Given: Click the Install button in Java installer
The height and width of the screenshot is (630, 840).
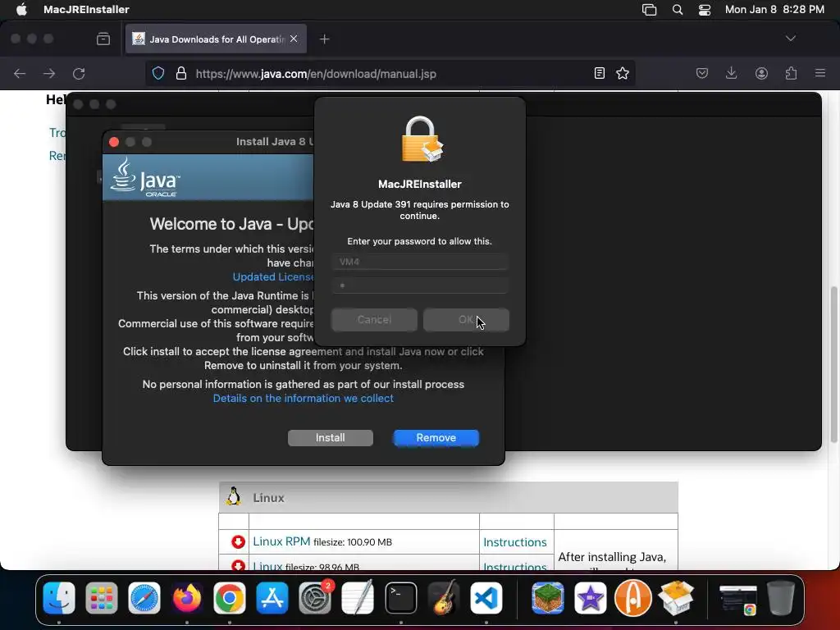Looking at the screenshot, I should [330, 438].
